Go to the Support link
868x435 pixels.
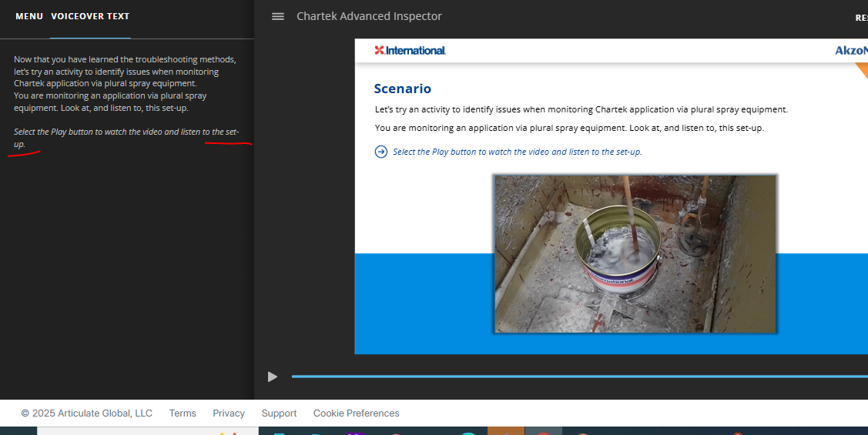tap(279, 413)
